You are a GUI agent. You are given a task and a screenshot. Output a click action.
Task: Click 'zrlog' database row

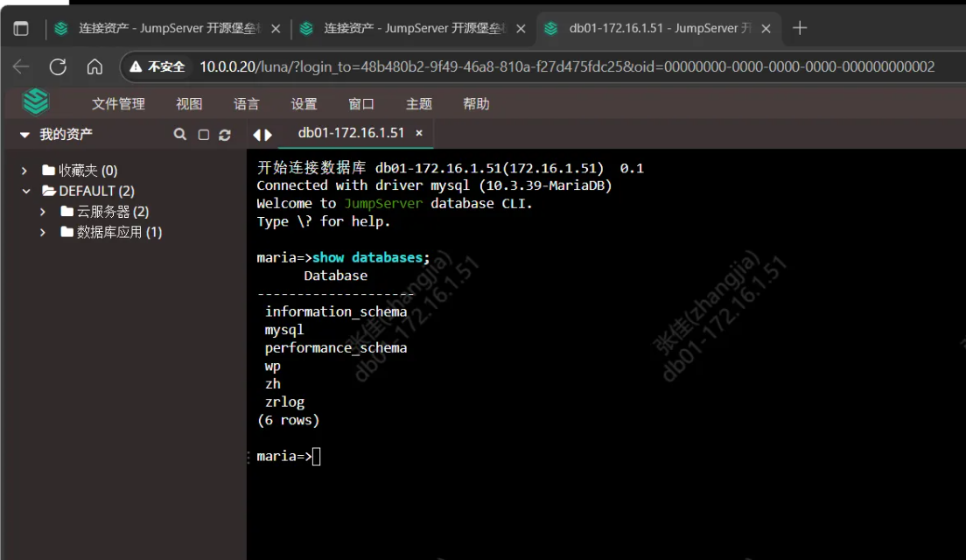click(x=284, y=402)
